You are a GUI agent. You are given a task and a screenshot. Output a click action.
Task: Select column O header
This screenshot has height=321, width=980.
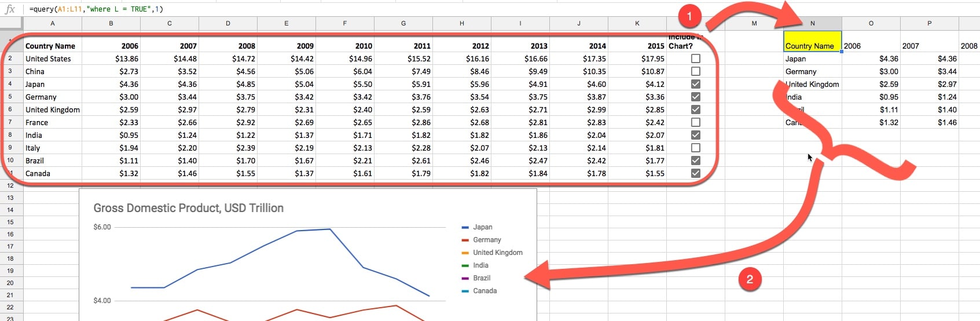(x=871, y=23)
